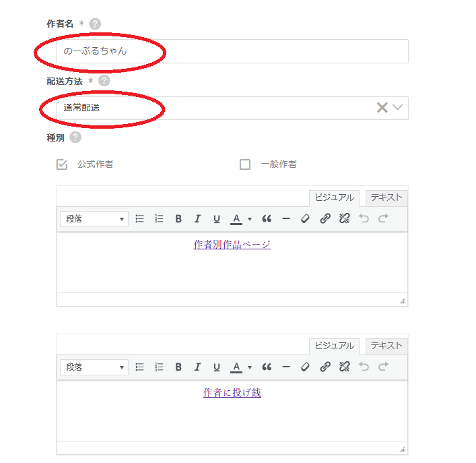
Task: Insert blockquote in first editor
Action: 267,219
